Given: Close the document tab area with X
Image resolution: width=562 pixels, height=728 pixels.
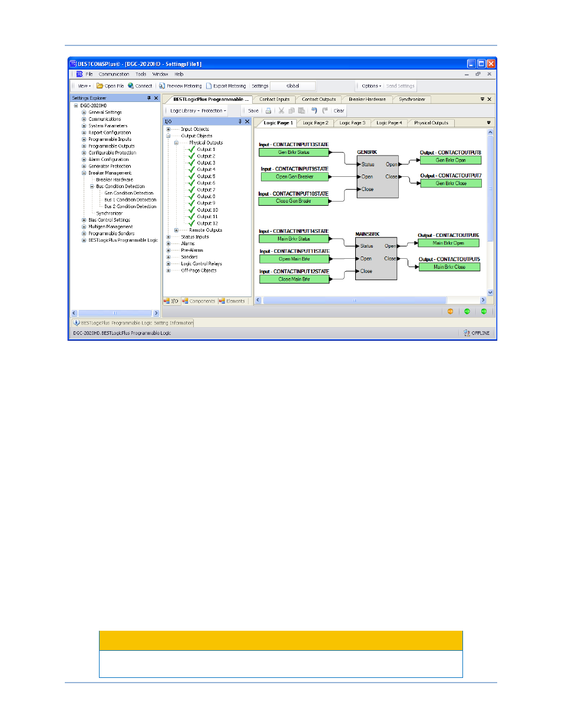Looking at the screenshot, I should coord(490,100).
